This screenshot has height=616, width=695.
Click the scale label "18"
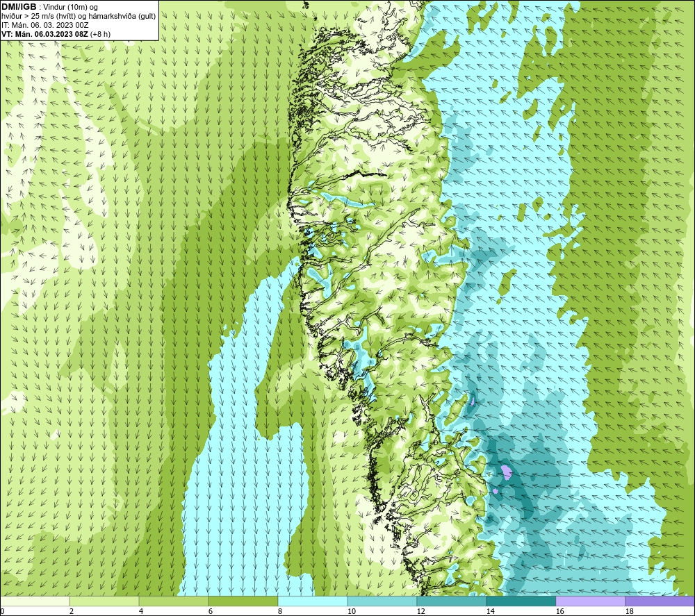629,611
